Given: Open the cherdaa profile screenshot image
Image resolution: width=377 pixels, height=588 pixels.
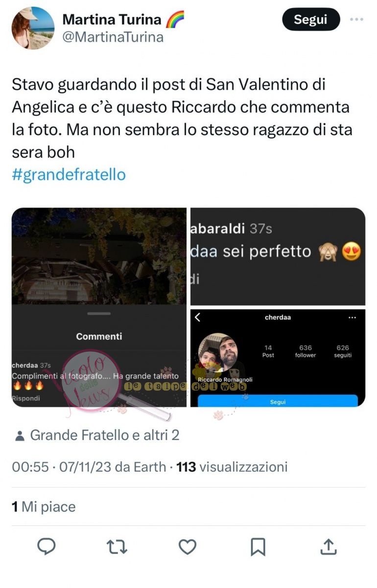Looking at the screenshot, I should pyautogui.click(x=278, y=358).
